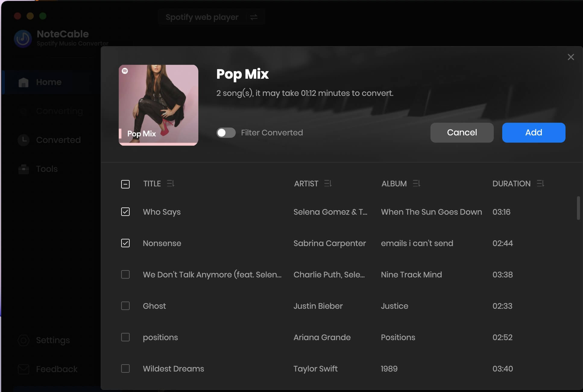Uncheck the Who Says song
583x392 pixels.
125,212
